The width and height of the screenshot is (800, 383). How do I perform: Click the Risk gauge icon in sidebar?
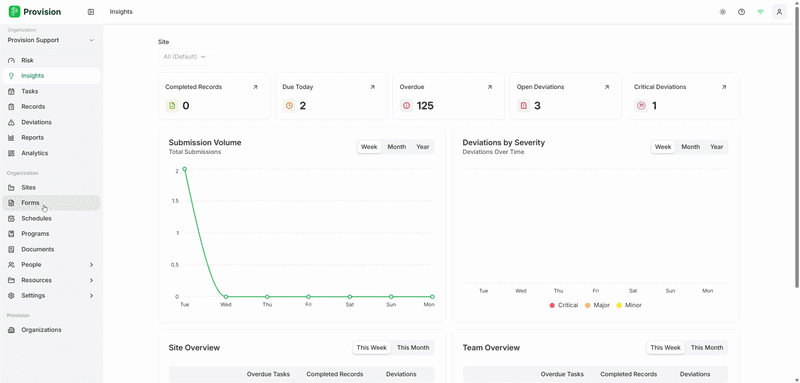tap(11, 61)
